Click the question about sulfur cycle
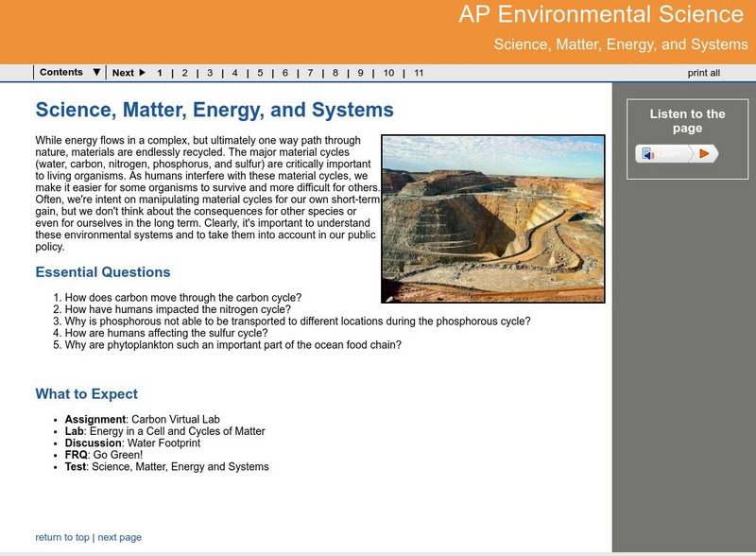This screenshot has height=556, width=756. (166, 333)
